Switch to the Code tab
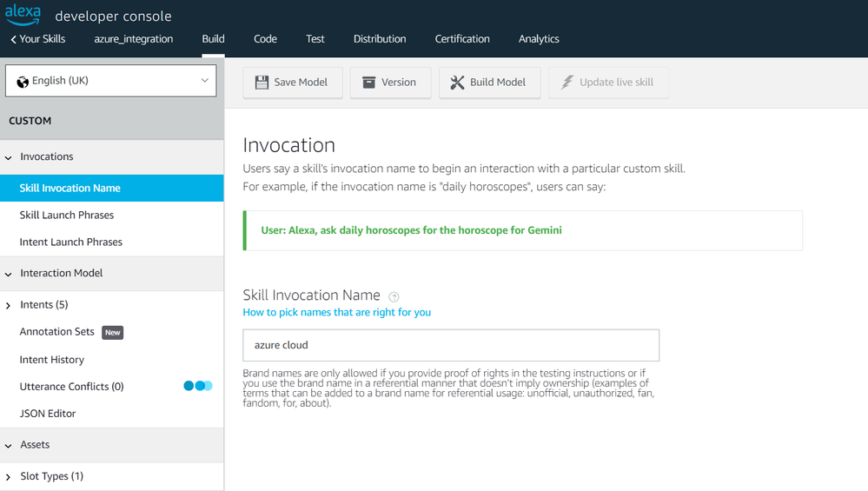The image size is (868, 491). 265,39
